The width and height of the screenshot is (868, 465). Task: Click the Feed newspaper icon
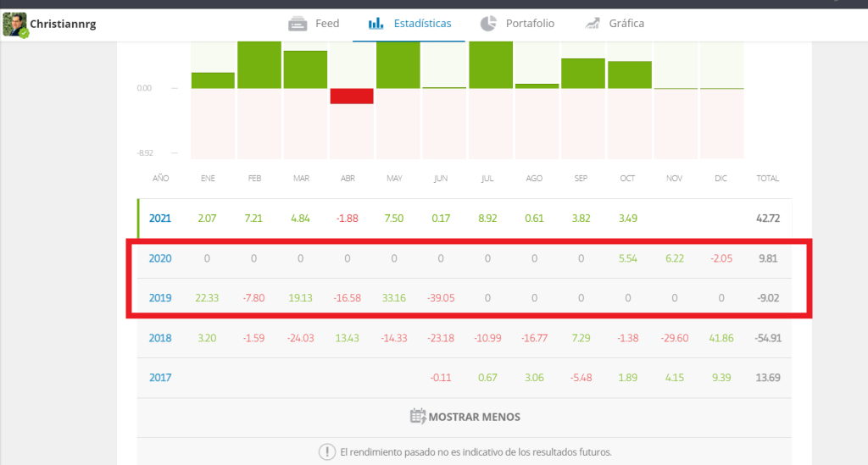298,24
